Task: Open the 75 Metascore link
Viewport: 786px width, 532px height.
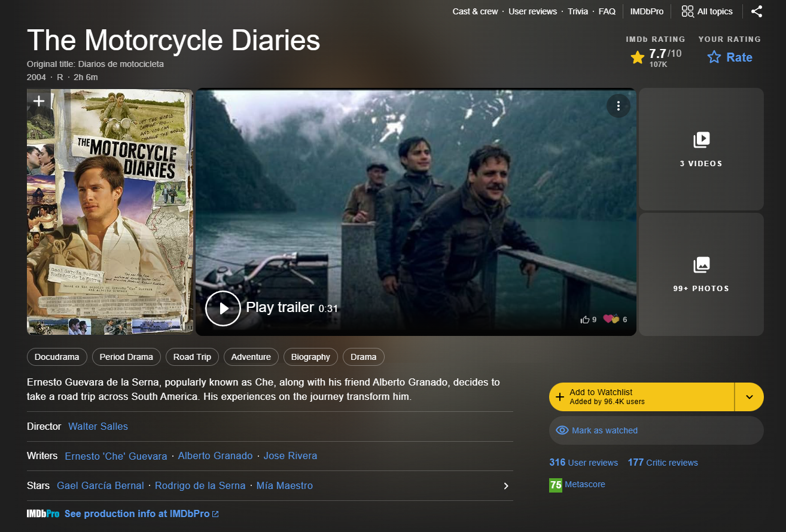Action: tap(577, 485)
